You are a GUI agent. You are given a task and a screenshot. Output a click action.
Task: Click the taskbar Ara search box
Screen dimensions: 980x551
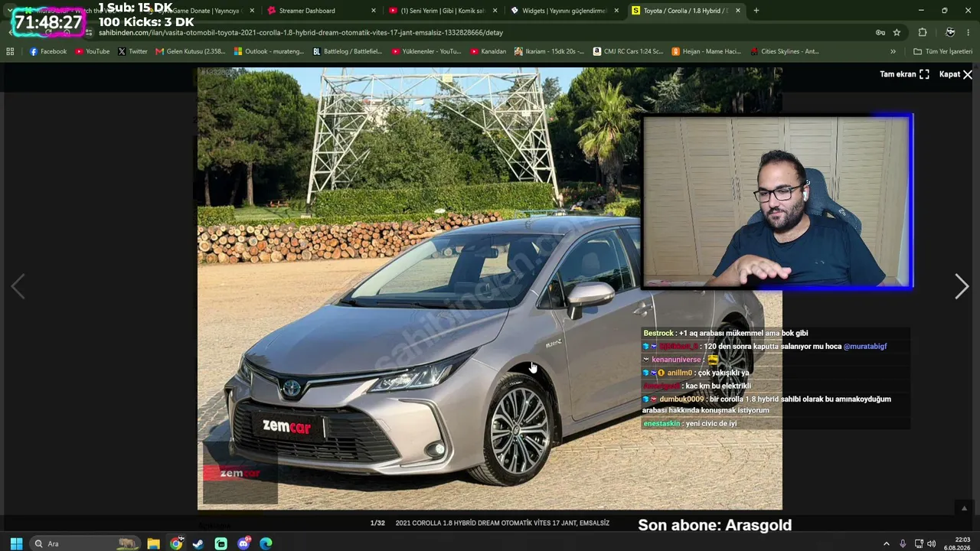(87, 543)
